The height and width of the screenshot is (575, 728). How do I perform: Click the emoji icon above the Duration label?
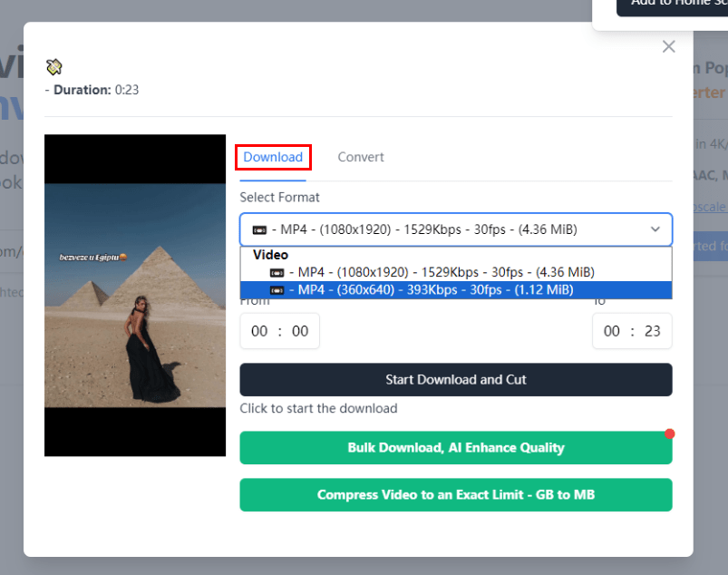click(54, 66)
